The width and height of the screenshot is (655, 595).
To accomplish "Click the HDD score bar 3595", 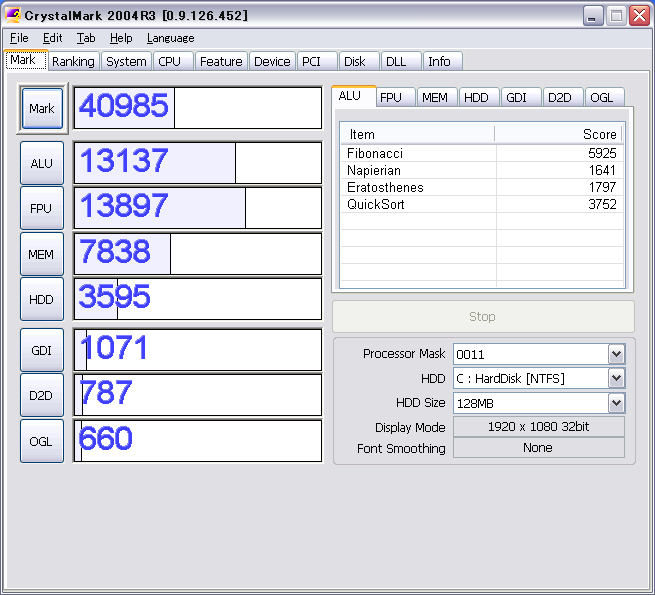I will (198, 299).
